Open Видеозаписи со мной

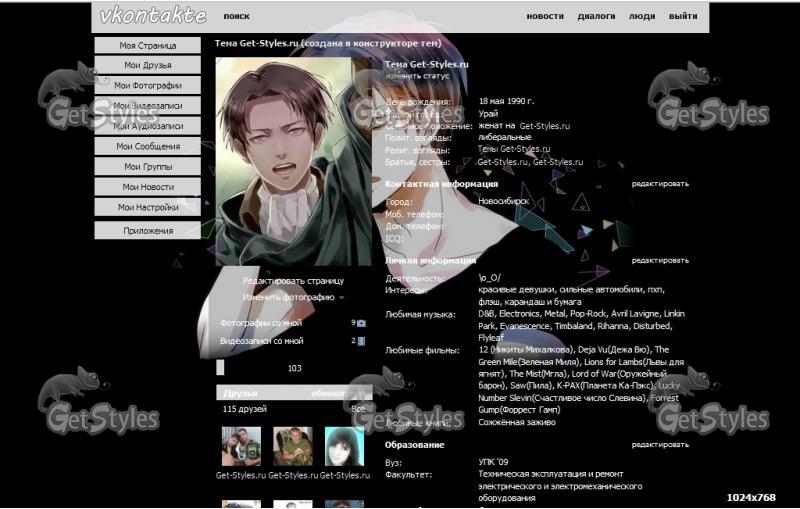pyautogui.click(x=262, y=341)
